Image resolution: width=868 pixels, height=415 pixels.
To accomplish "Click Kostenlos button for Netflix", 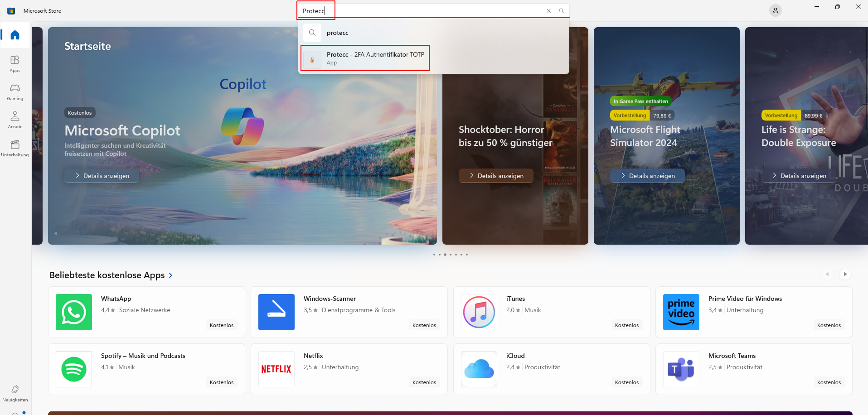I will [x=424, y=382].
